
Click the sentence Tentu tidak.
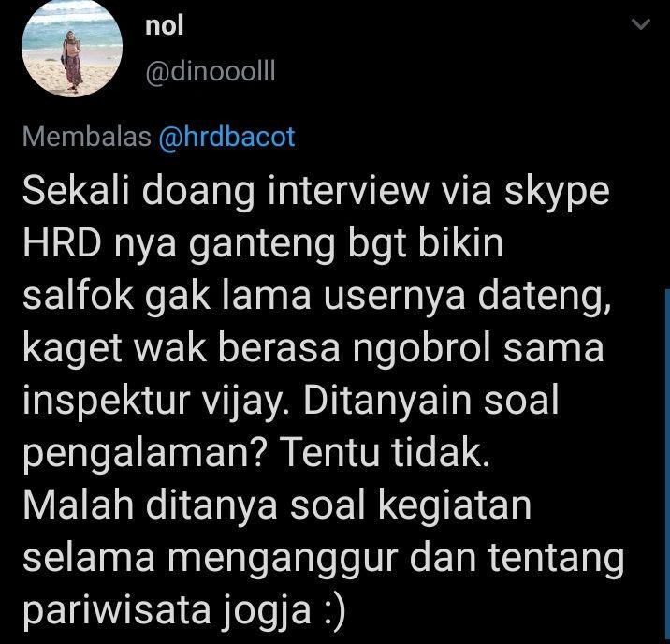tap(384, 452)
